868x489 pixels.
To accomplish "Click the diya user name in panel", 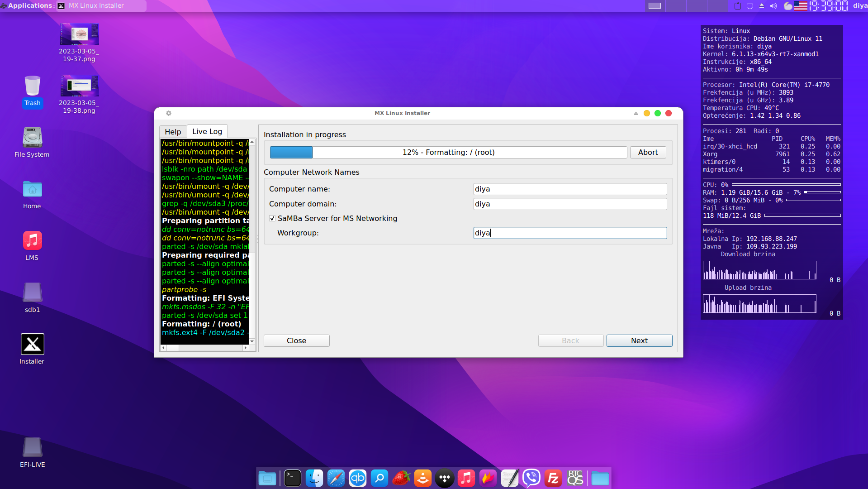I will pos(860,5).
